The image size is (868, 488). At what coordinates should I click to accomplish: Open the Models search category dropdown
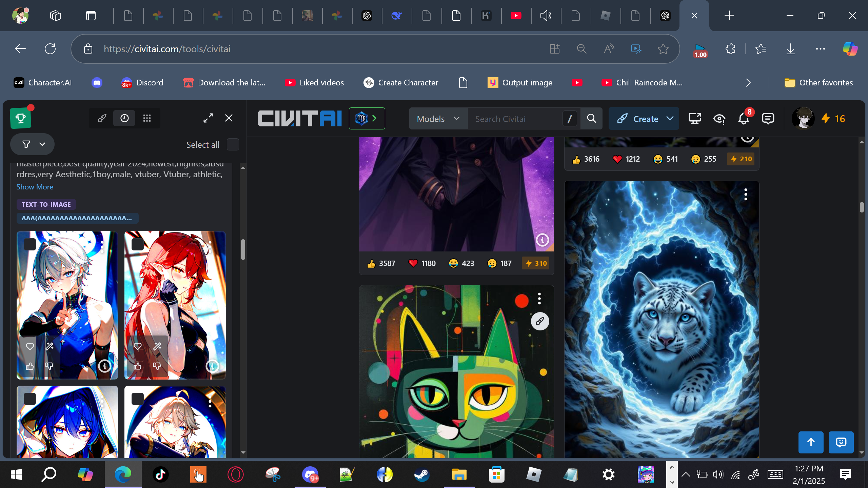coord(438,119)
